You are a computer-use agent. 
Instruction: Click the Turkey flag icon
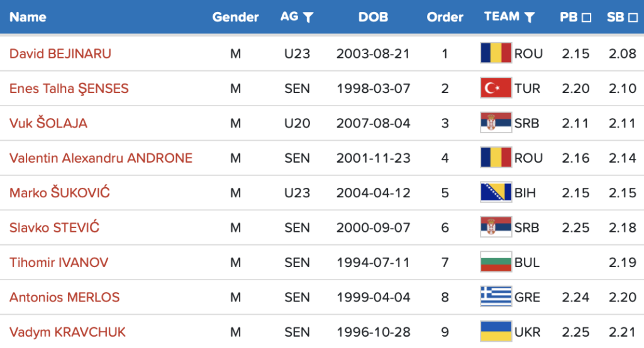(x=496, y=88)
